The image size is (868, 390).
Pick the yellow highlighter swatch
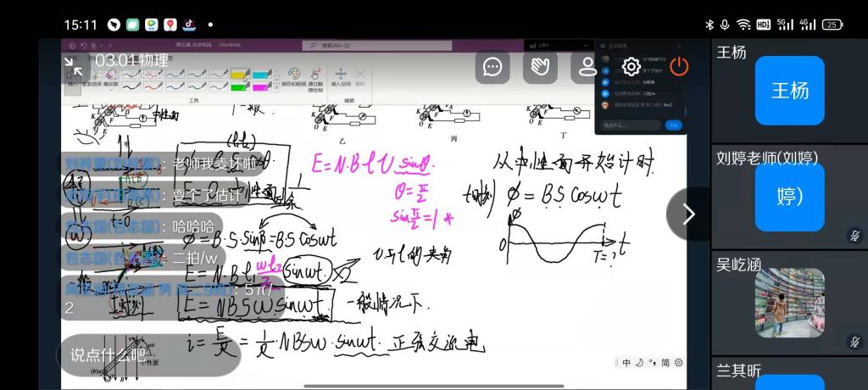(240, 74)
